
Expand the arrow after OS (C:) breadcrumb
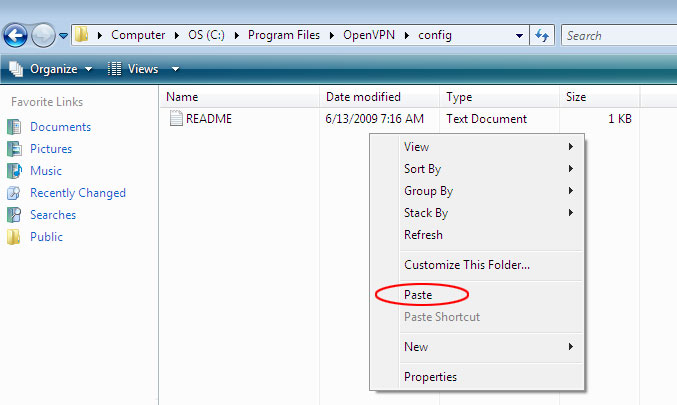237,35
